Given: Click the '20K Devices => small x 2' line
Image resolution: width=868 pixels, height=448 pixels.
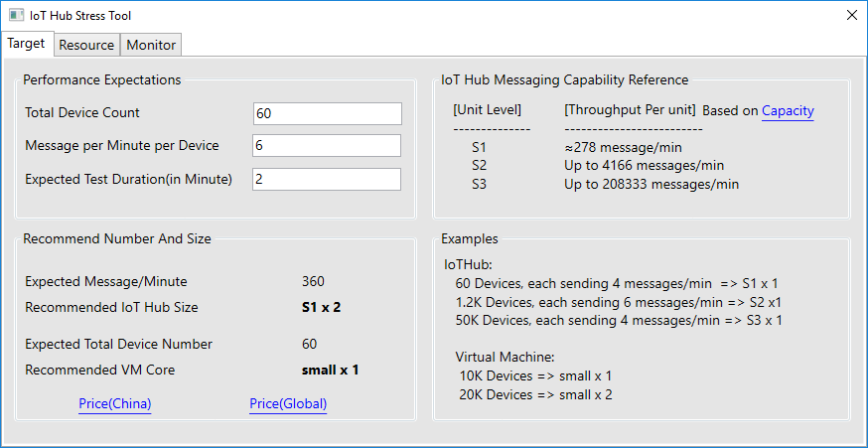Looking at the screenshot, I should (x=535, y=394).
